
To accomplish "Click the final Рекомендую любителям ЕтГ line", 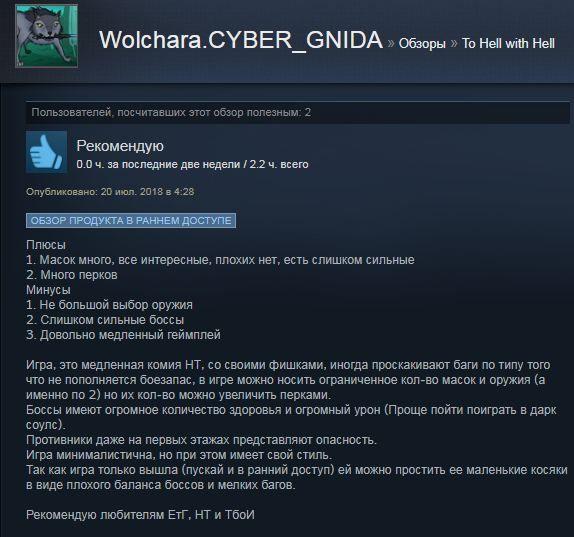I will [140, 515].
